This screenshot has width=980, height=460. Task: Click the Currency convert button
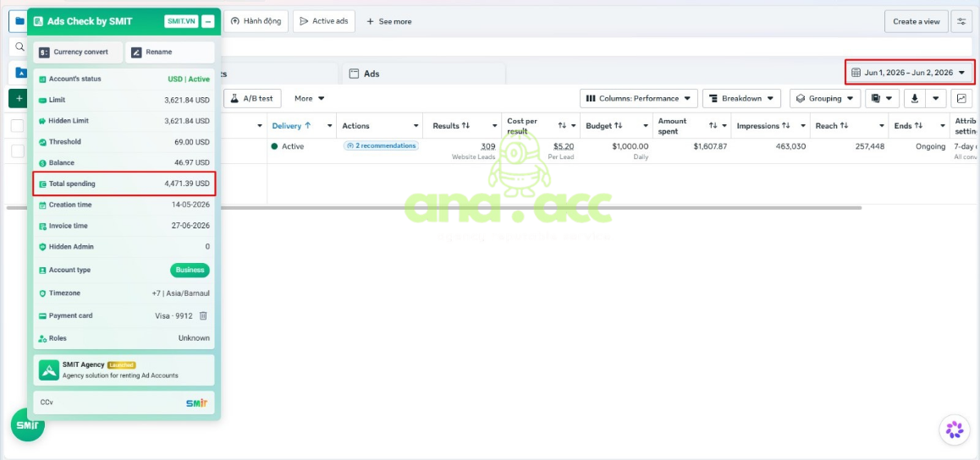tap(78, 52)
